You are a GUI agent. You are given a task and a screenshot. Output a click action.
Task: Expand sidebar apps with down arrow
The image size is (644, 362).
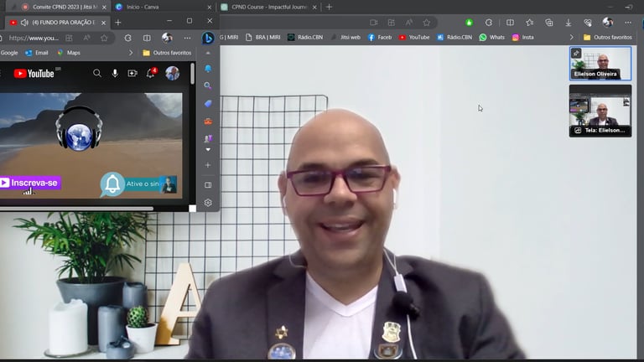[x=208, y=150]
